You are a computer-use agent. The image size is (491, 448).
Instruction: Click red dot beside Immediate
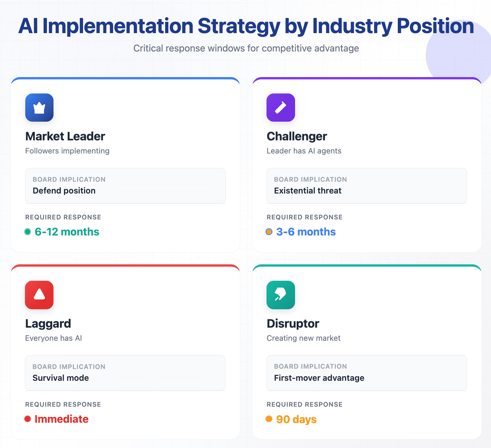(28, 419)
